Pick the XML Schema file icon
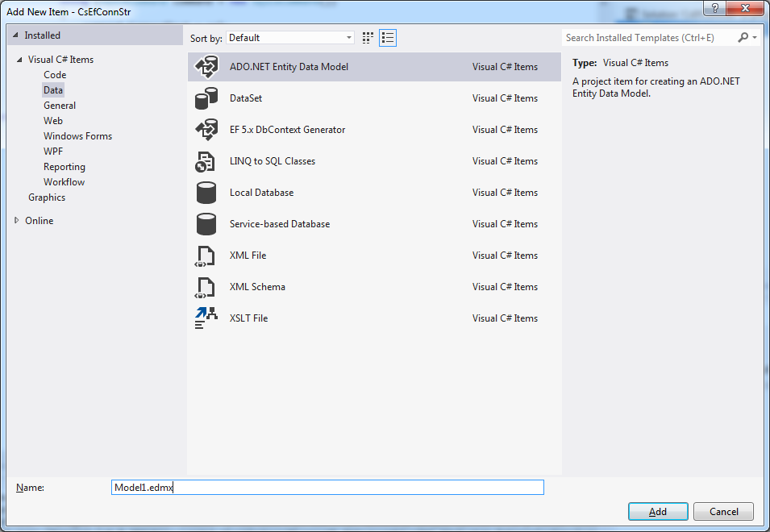 206,287
